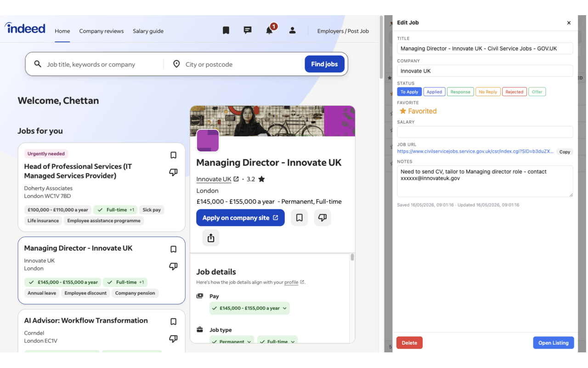The width and height of the screenshot is (588, 368).
Task: Dislike the Head of Professional Services job
Action: tap(173, 172)
